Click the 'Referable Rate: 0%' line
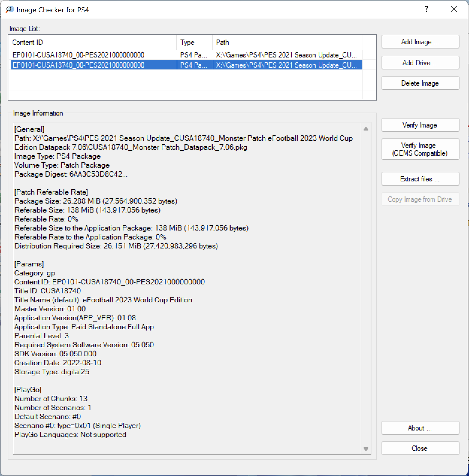The width and height of the screenshot is (469, 476). (46, 219)
